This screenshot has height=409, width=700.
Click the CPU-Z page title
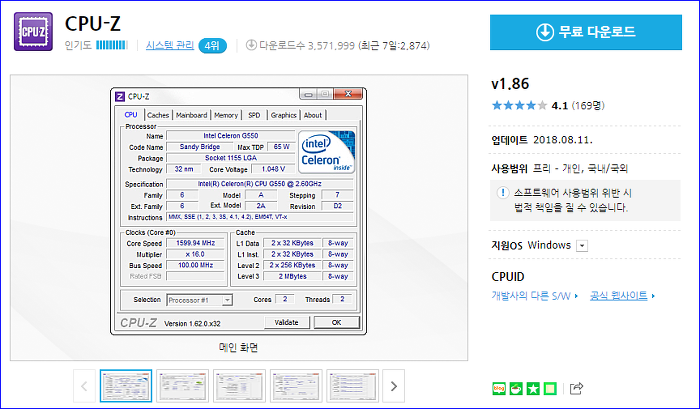click(93, 24)
